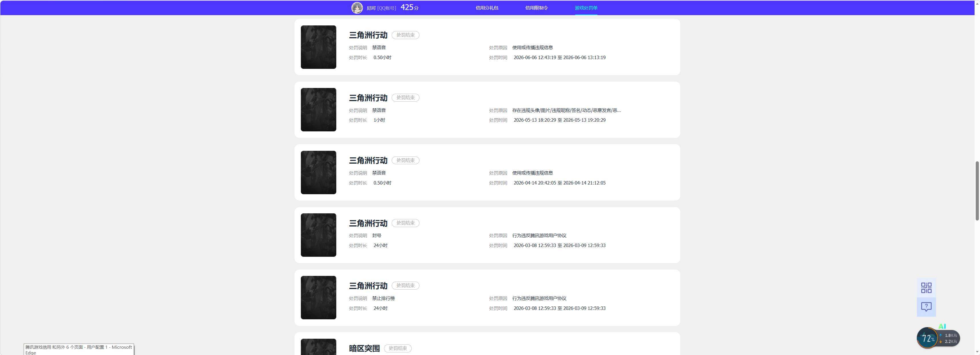
Task: Click the time range starting 2026-04-14 20:42:05
Action: [x=559, y=183]
